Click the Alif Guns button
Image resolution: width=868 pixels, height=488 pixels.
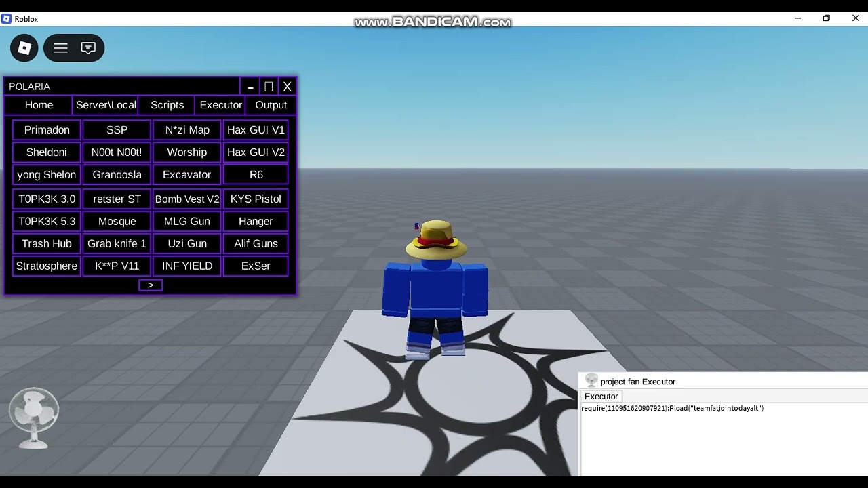pos(256,244)
